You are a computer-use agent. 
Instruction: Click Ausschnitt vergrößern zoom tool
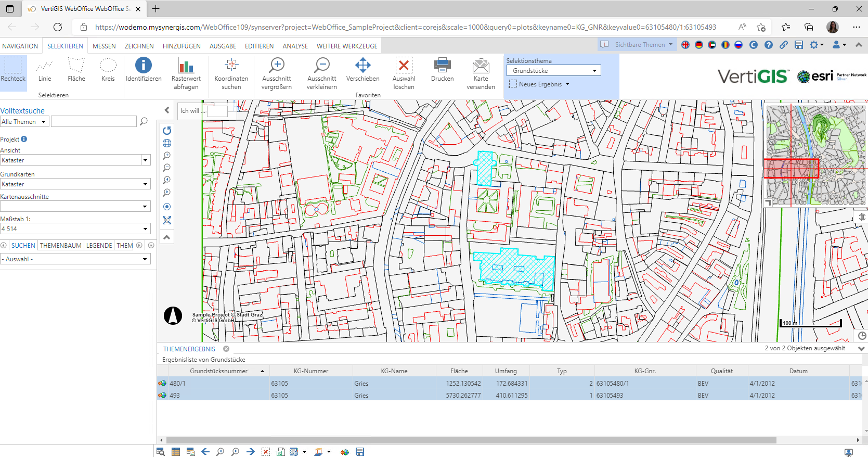click(277, 73)
